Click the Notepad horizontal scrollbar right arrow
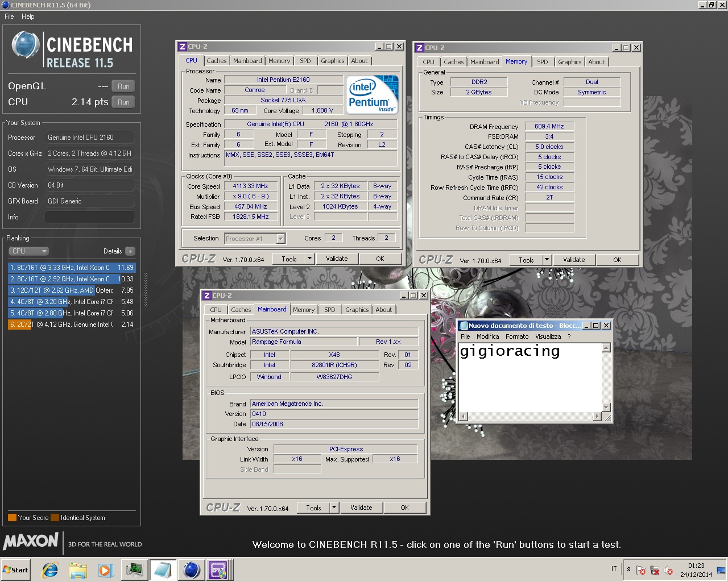728x582 pixels. click(x=597, y=416)
